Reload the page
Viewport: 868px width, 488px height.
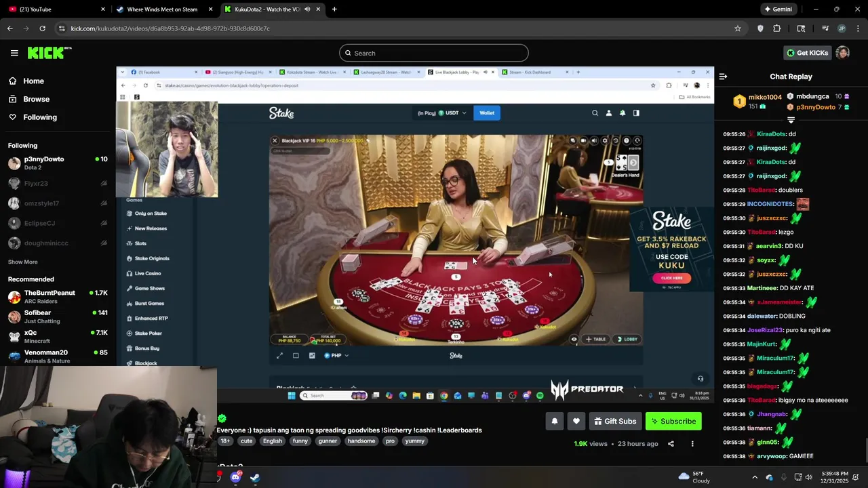42,28
